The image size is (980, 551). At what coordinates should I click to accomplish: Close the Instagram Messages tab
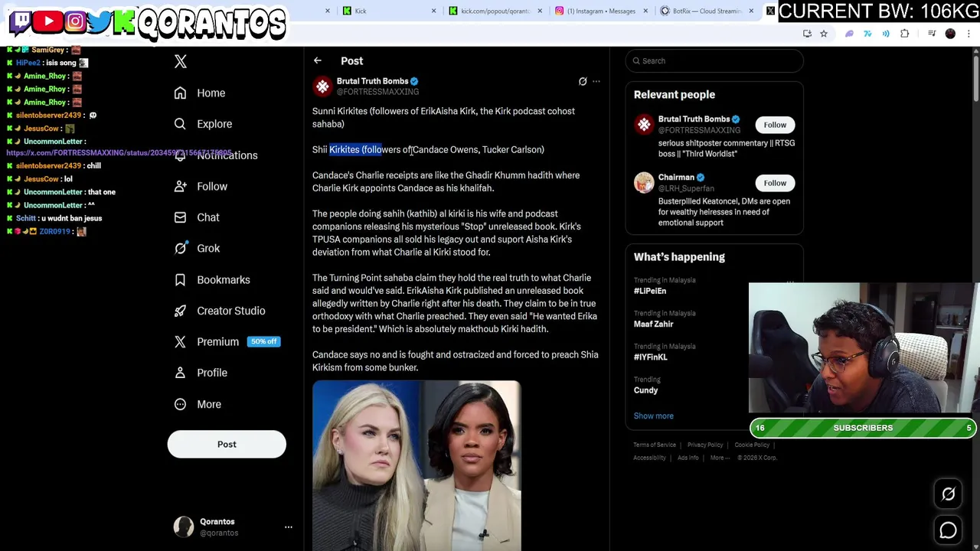click(x=645, y=11)
